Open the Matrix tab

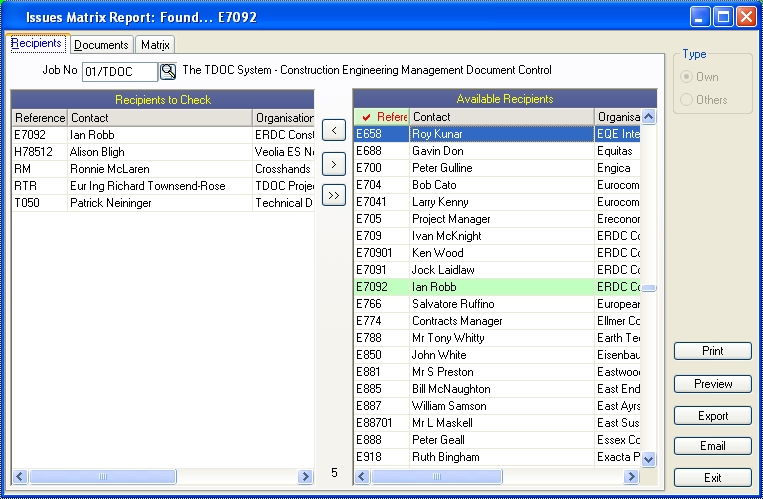pyautogui.click(x=155, y=45)
